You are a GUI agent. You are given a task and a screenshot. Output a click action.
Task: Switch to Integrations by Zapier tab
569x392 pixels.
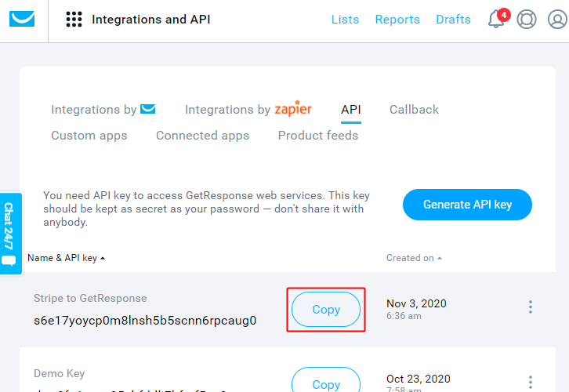(x=248, y=109)
